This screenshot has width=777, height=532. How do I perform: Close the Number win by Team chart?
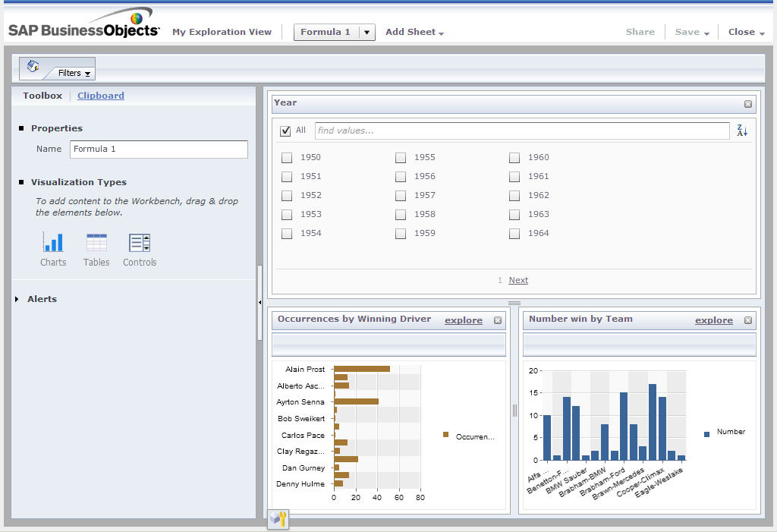tap(748, 320)
